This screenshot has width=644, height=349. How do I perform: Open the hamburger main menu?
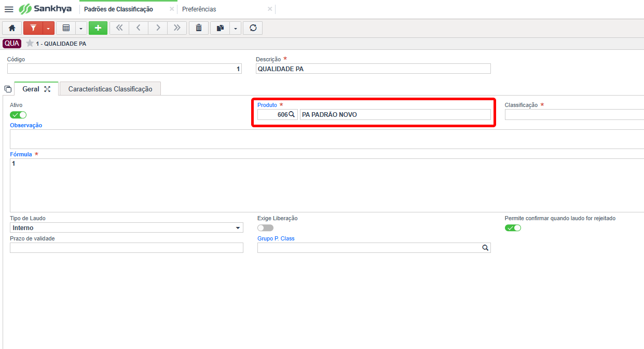9,9
